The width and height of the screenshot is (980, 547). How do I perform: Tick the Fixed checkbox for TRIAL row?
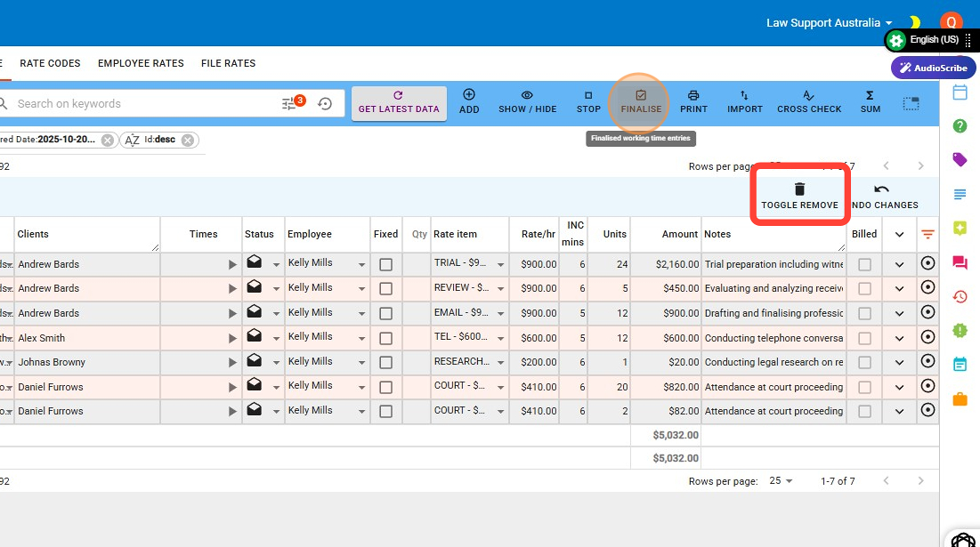385,264
